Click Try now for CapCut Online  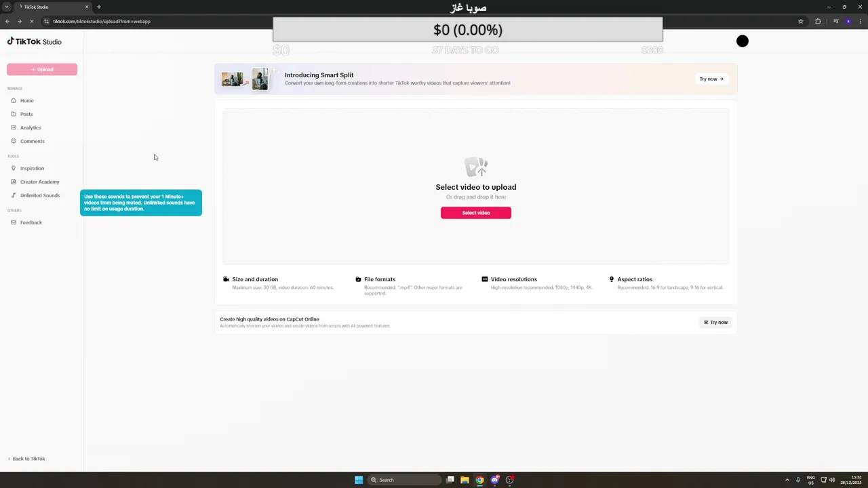pyautogui.click(x=716, y=323)
